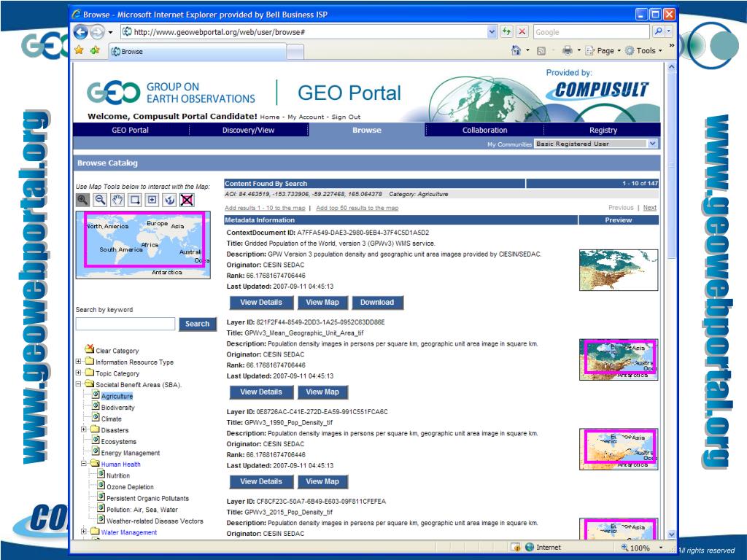Click the Sign Out link
This screenshot has width=747, height=560.
346,117
